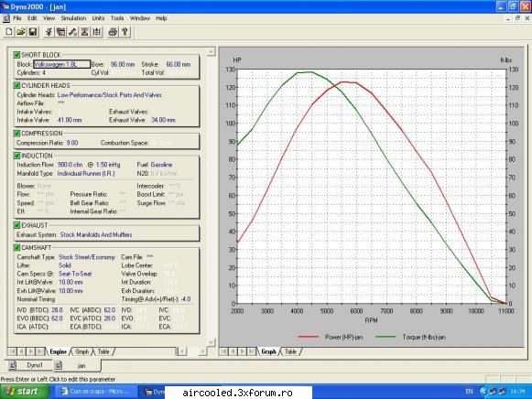The image size is (532, 399).
Task: Click the toolbar icon right after the Save icon
Action: (x=49, y=32)
